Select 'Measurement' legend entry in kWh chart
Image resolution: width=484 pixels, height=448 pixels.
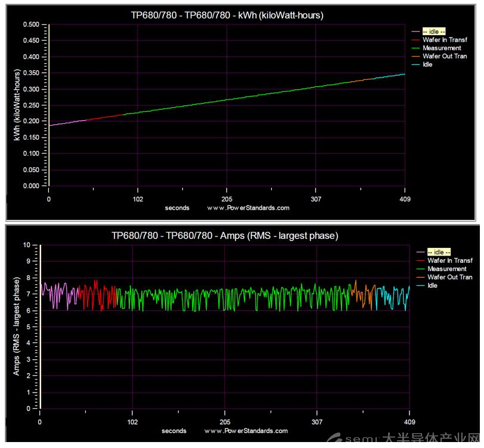(442, 48)
